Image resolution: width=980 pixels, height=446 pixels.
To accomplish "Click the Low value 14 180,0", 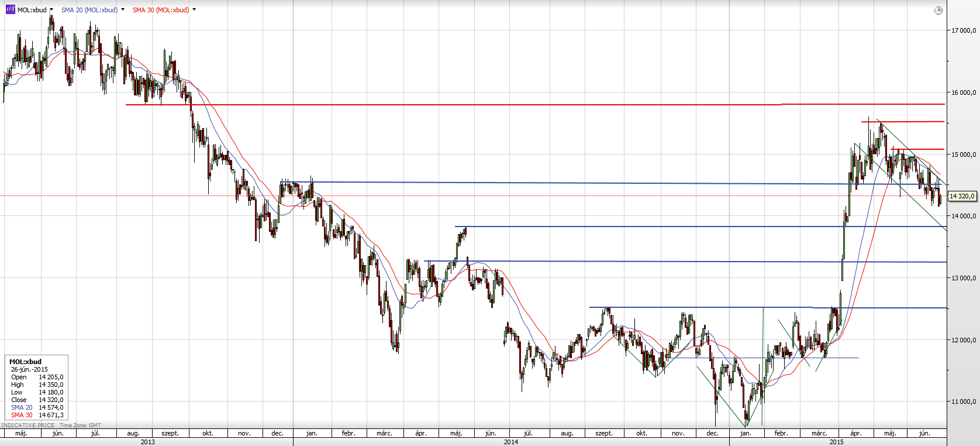I will tap(51, 392).
